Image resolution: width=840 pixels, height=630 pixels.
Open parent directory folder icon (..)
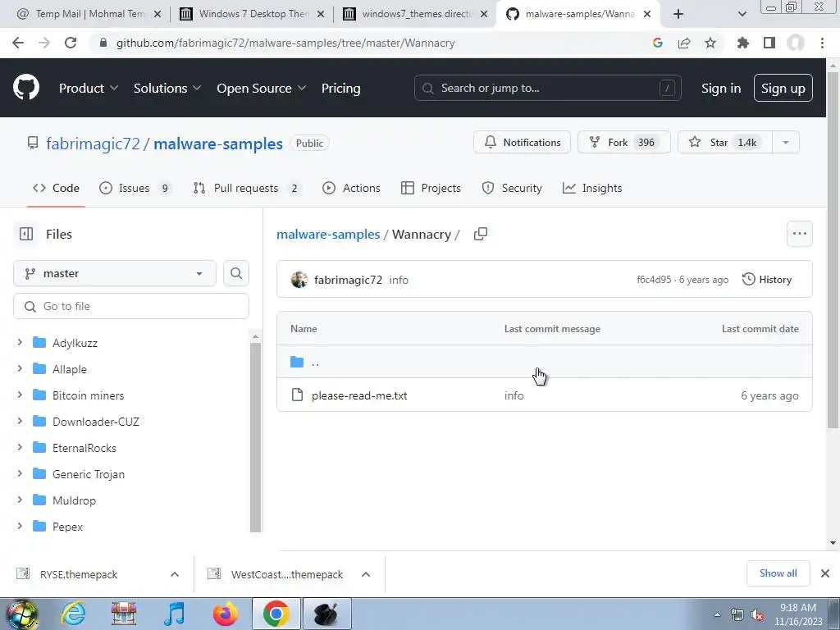pyautogui.click(x=297, y=362)
